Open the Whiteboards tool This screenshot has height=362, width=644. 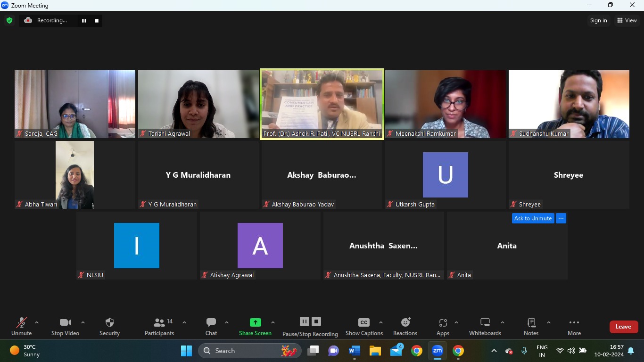485,323
